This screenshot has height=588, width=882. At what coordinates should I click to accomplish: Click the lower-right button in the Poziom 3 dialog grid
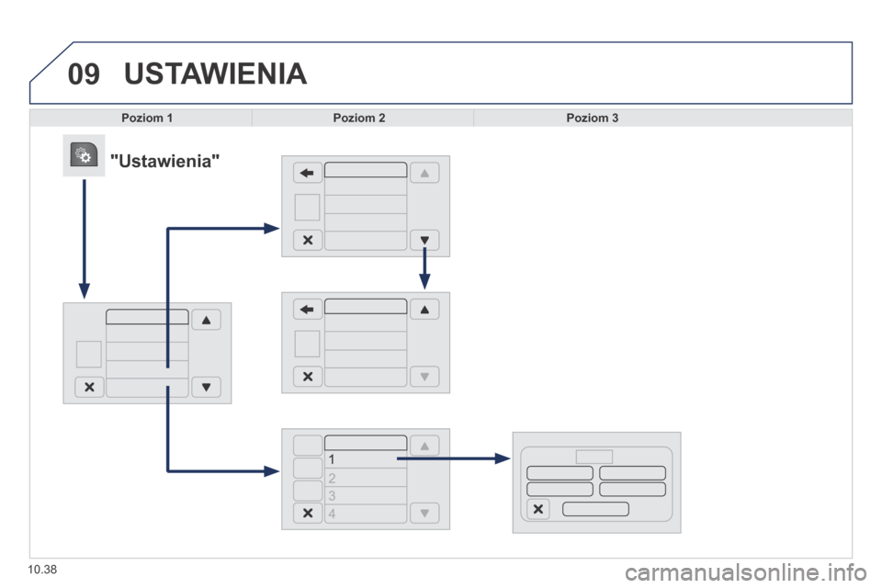(633, 489)
